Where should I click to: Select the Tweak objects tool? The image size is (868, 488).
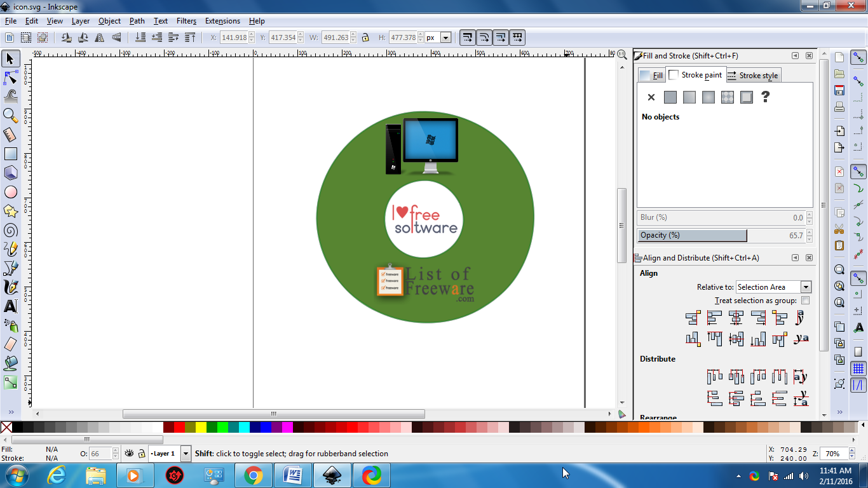pyautogui.click(x=10, y=97)
